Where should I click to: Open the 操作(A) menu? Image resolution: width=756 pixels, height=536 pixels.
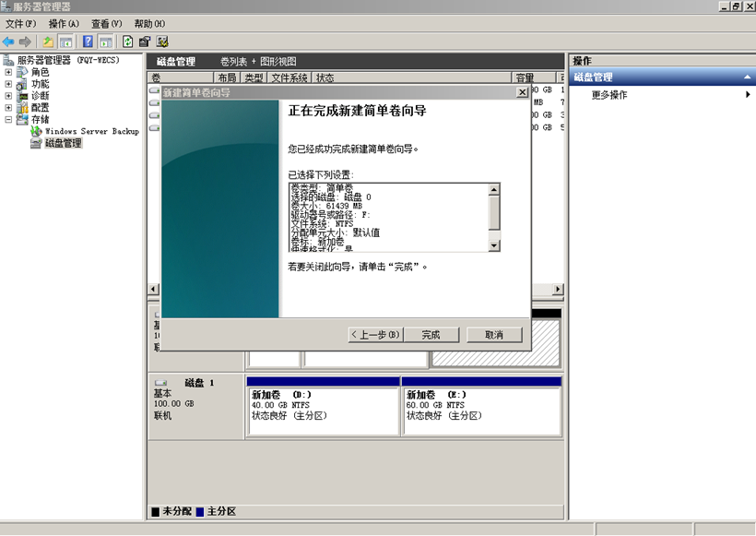click(64, 23)
